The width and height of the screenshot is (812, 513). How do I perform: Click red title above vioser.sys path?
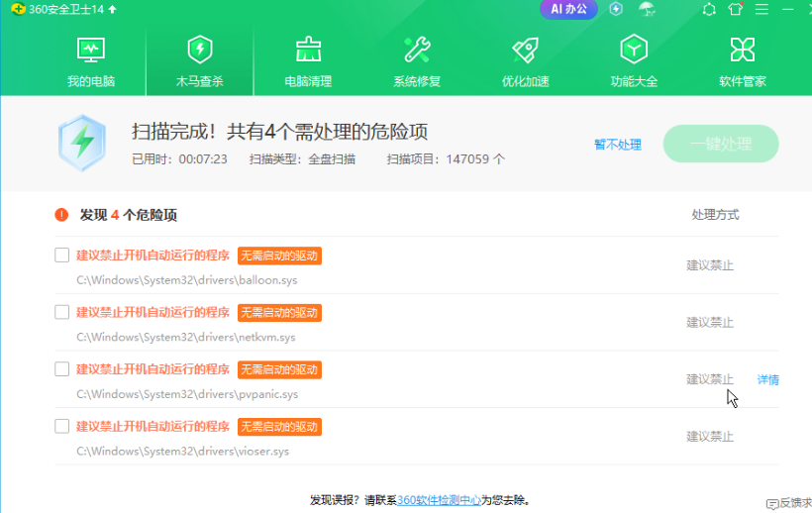point(152,426)
